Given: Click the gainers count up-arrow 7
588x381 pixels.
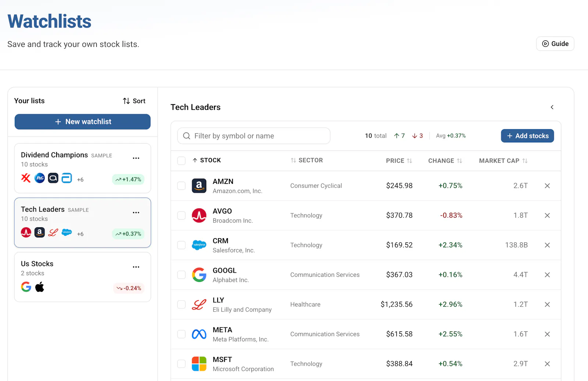Looking at the screenshot, I should (399, 136).
